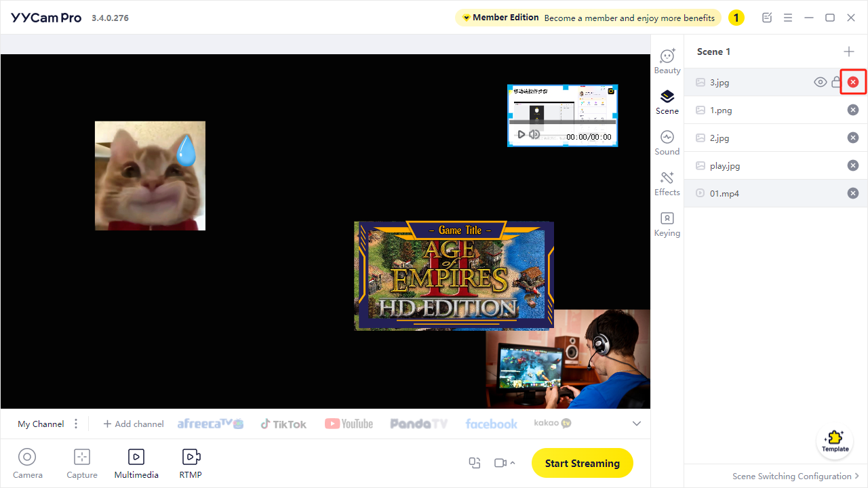Image resolution: width=868 pixels, height=488 pixels.
Task: Open Scene Switching Configuration
Action: coord(795,476)
